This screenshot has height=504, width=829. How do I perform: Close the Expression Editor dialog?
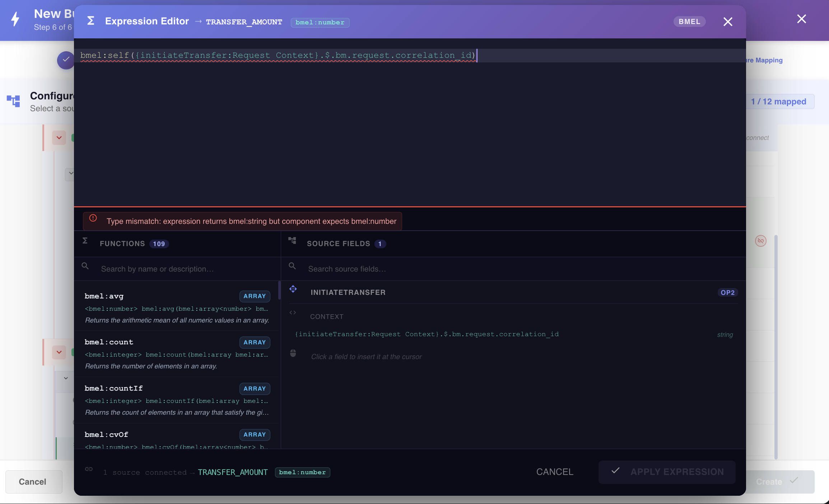[x=728, y=22]
